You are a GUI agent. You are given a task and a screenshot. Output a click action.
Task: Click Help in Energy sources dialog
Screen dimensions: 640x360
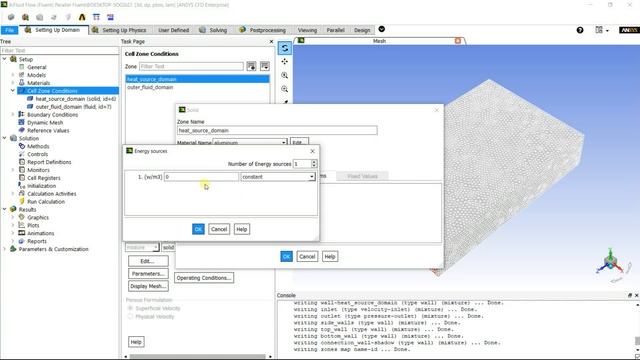tap(242, 229)
